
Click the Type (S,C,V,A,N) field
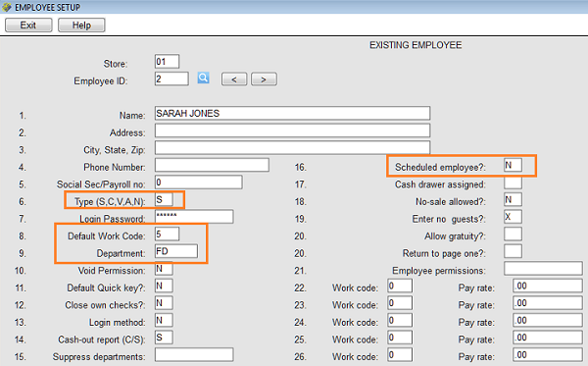(164, 199)
